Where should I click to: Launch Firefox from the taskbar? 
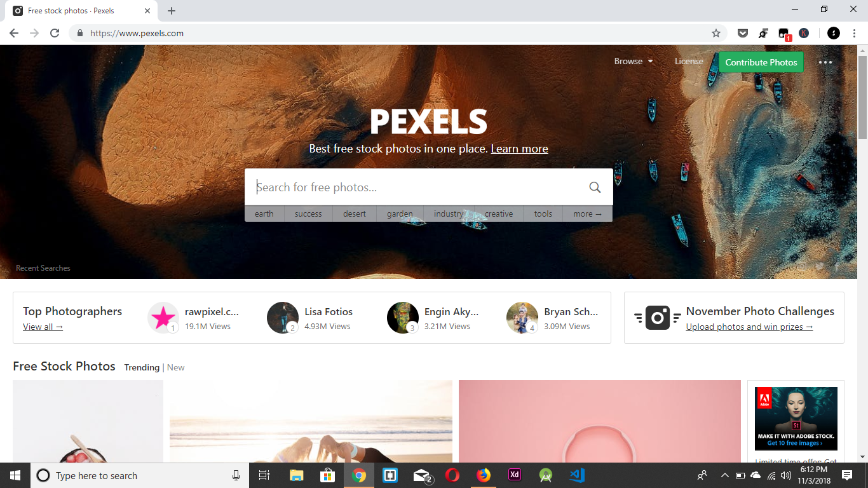[x=484, y=475]
